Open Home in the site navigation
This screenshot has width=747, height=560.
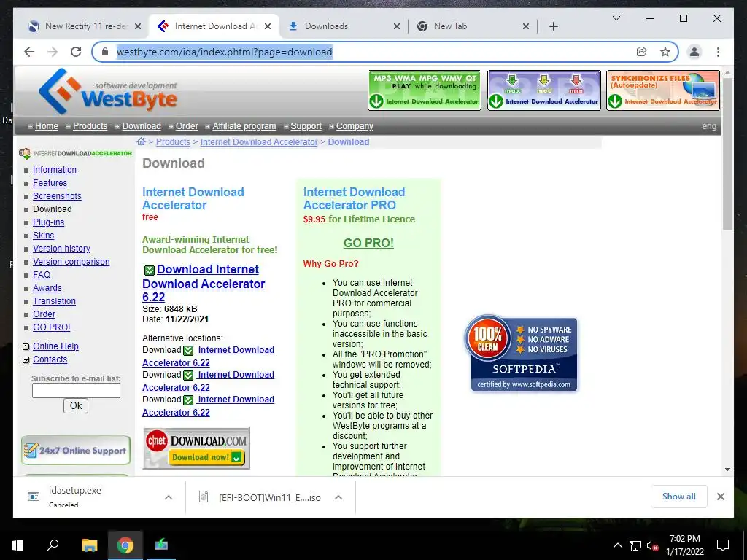click(47, 126)
